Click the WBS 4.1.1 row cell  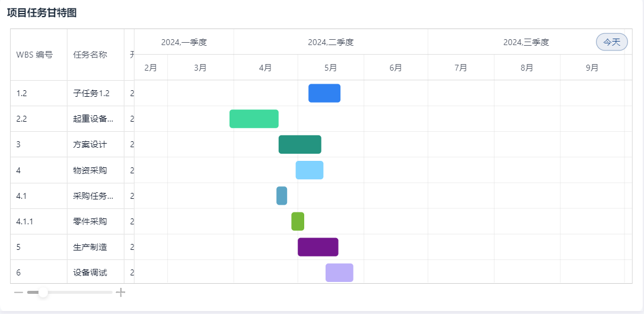click(25, 221)
